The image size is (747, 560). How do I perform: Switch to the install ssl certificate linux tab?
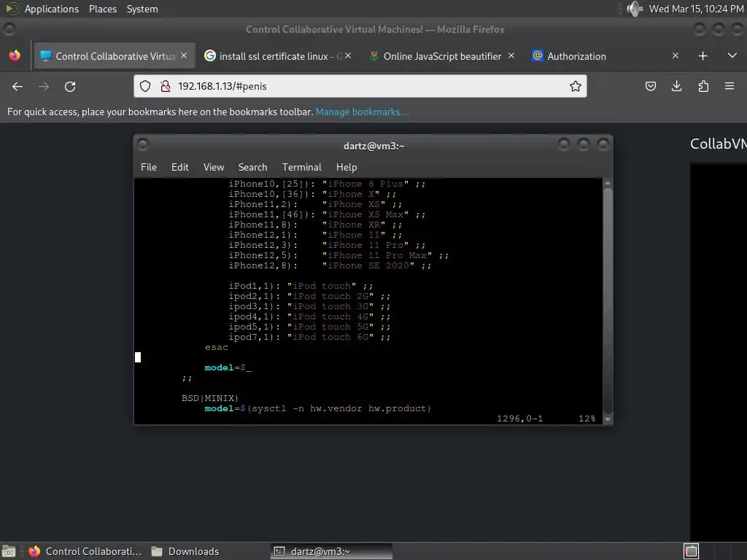click(280, 55)
